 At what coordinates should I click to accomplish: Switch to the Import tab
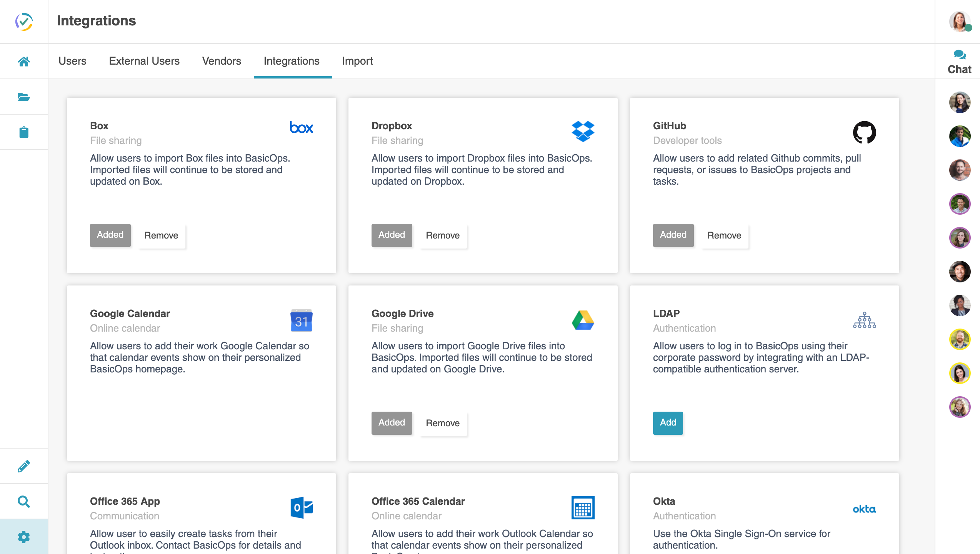pyautogui.click(x=357, y=61)
